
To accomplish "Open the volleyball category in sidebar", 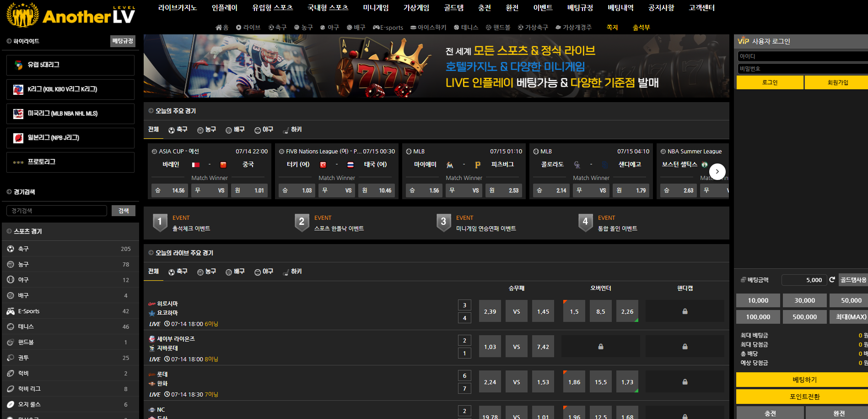I will [70, 295].
